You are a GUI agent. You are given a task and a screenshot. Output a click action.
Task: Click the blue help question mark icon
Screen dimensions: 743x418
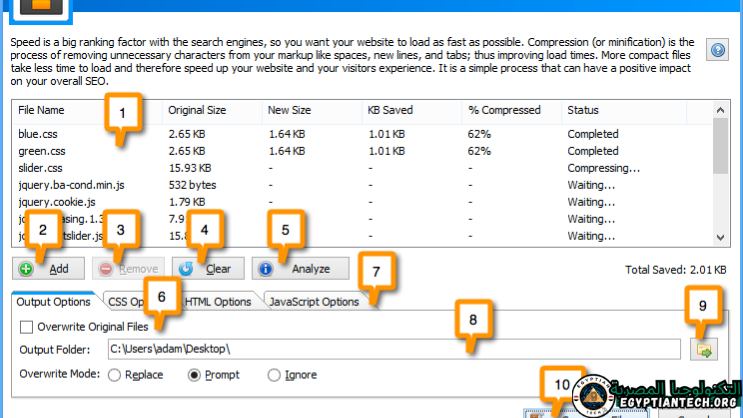717,49
